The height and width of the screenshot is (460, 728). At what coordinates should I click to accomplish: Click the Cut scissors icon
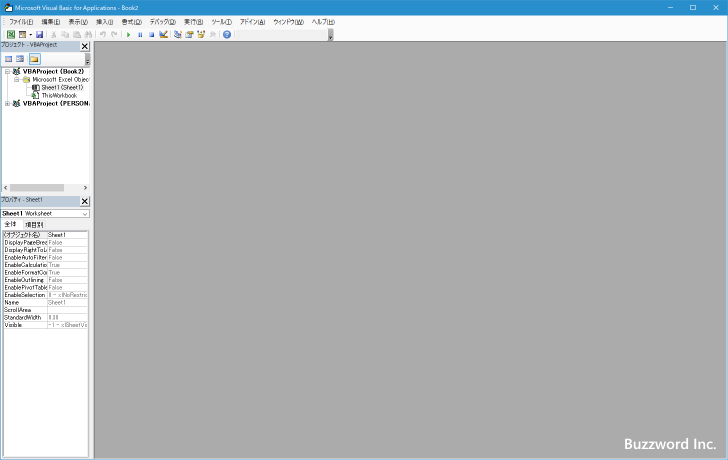(x=53, y=34)
